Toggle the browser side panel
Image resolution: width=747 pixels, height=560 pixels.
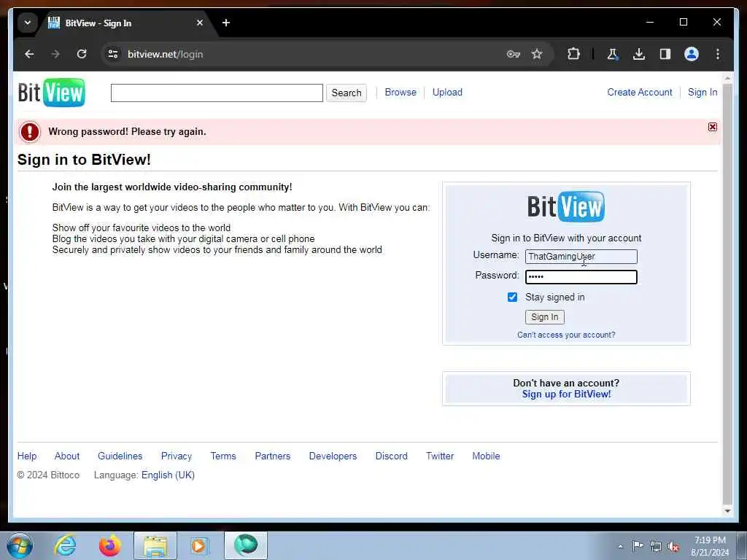click(665, 54)
